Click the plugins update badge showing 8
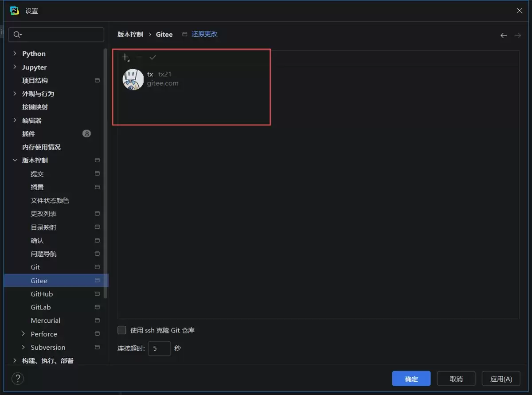This screenshot has width=532, height=395. point(87,133)
